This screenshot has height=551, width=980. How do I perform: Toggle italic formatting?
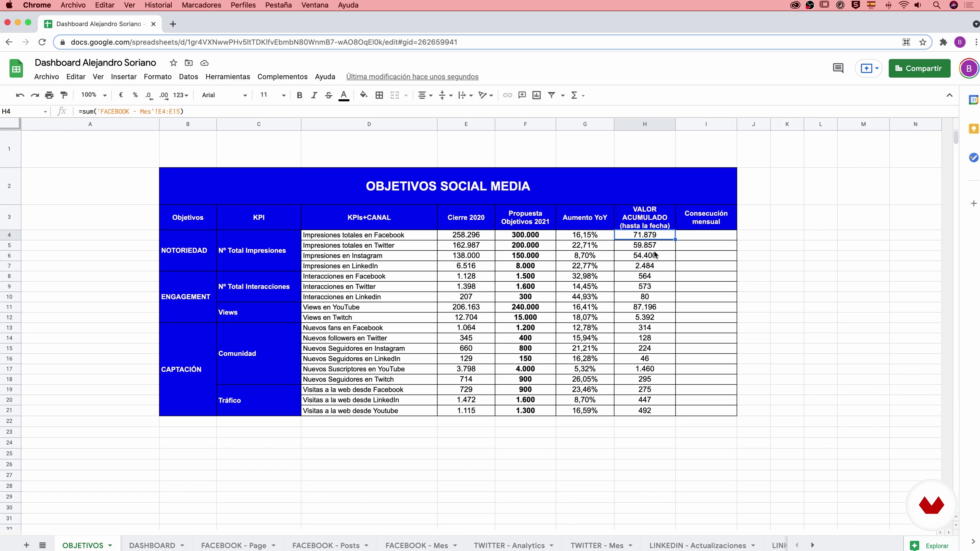point(314,95)
